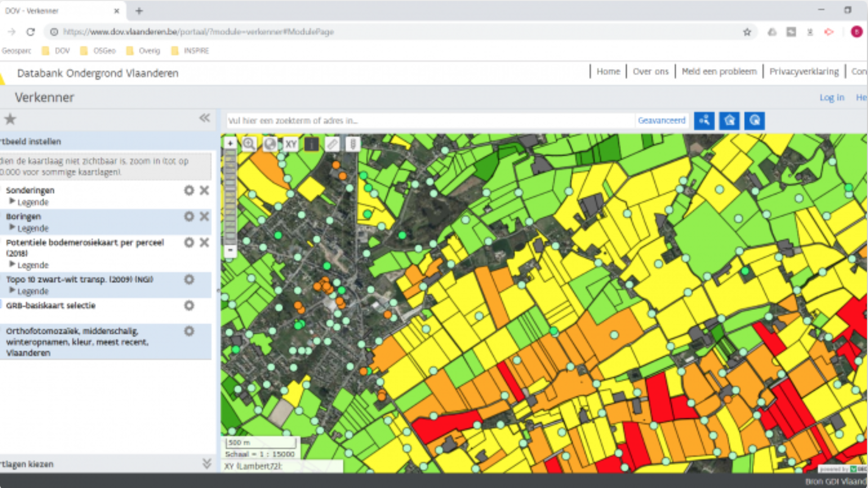
Task: Click the search term or address field
Action: 430,120
